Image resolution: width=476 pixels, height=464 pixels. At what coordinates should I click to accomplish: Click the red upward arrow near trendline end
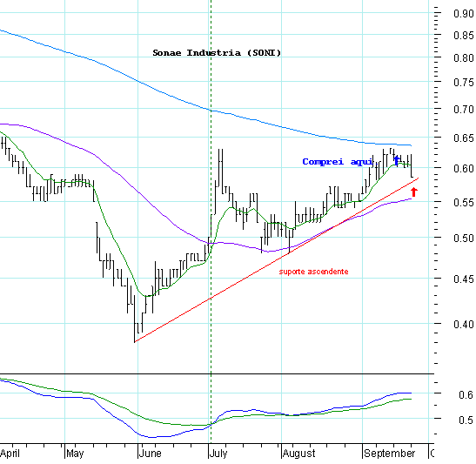414,192
